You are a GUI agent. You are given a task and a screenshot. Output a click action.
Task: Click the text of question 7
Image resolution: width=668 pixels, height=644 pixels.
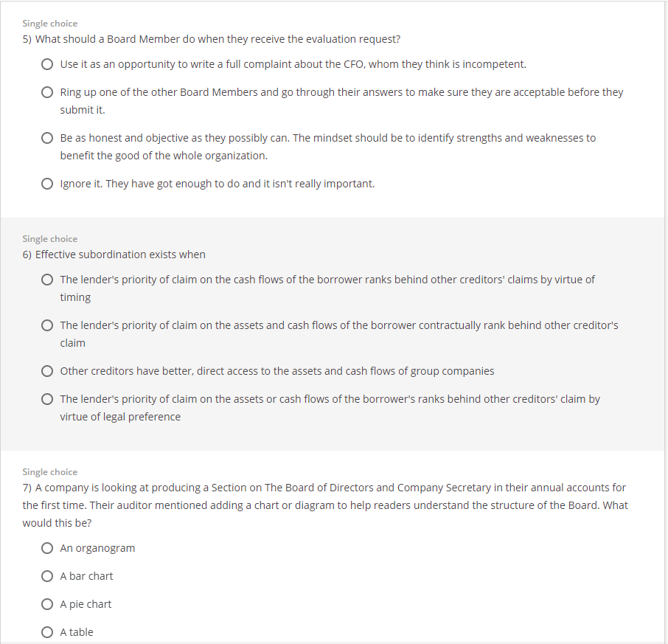pos(323,505)
